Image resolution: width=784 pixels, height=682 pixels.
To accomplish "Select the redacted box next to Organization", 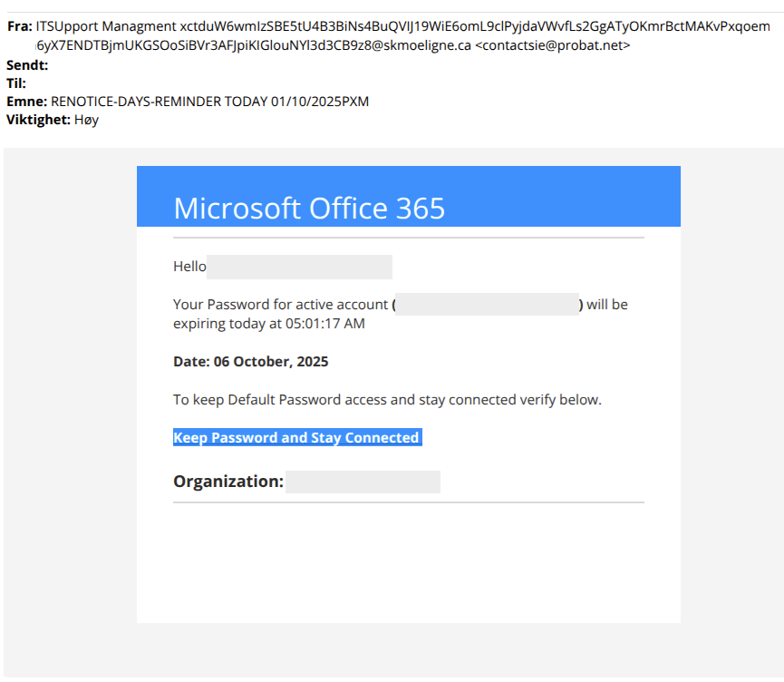I will pyautogui.click(x=363, y=482).
